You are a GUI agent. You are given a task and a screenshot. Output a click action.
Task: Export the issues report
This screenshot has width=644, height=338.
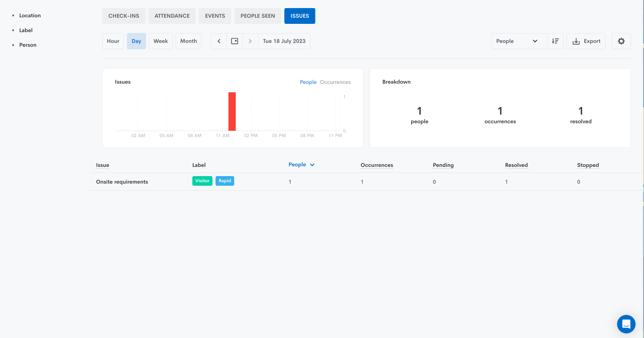[586, 41]
